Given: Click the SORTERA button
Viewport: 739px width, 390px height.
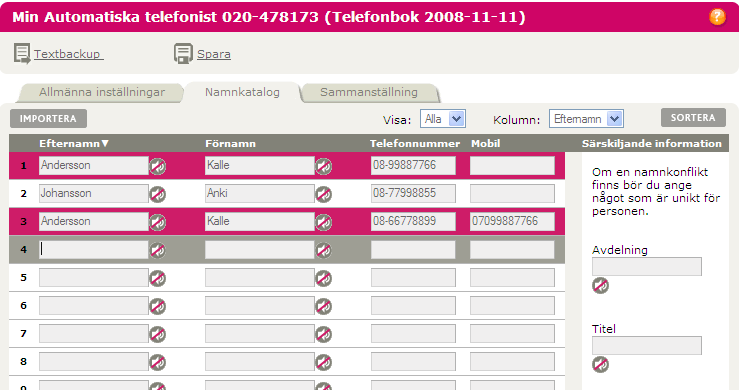Looking at the screenshot, I should click(693, 117).
